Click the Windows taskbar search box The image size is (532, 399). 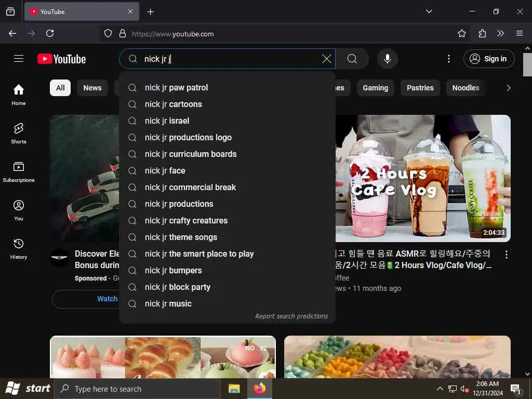(137, 389)
